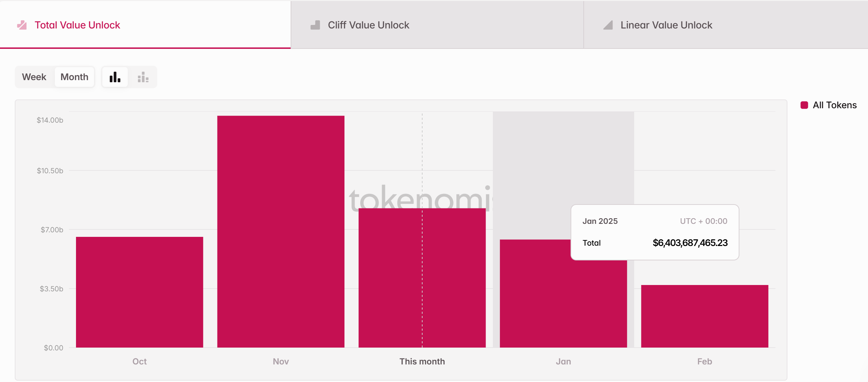Click the bar chart icon

tap(115, 77)
